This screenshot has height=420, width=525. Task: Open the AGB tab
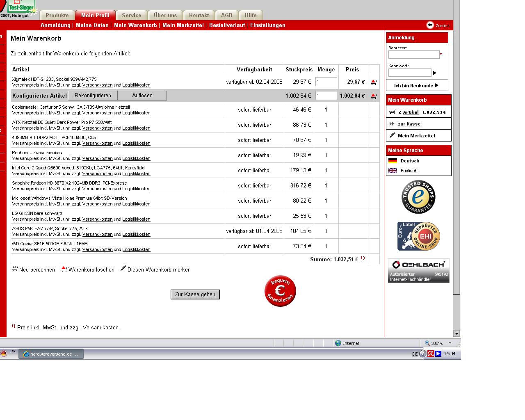[227, 15]
